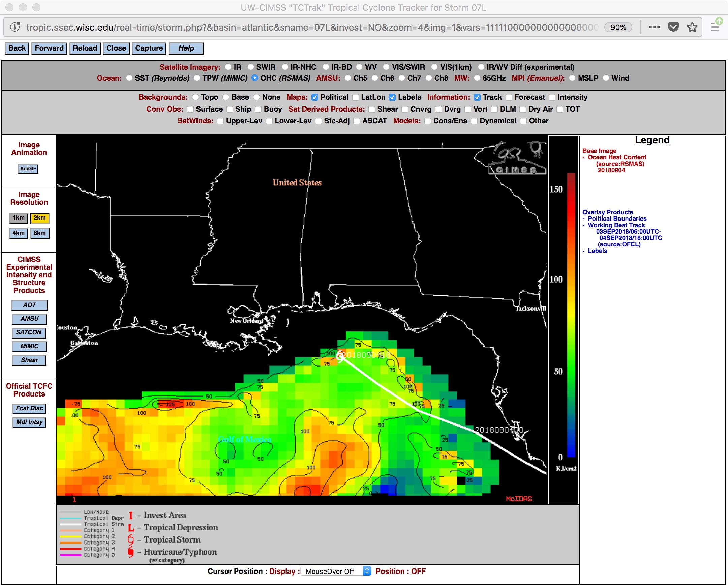Enable the LatLon map checkbox
This screenshot has height=586, width=728.
[356, 97]
